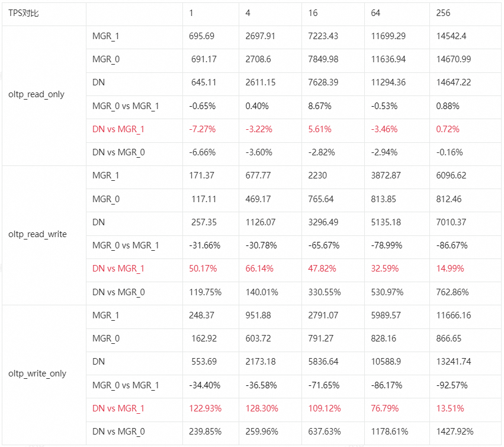The width and height of the screenshot is (504, 447).
Task: Select the oltp_write_only row group label
Action: (37, 373)
